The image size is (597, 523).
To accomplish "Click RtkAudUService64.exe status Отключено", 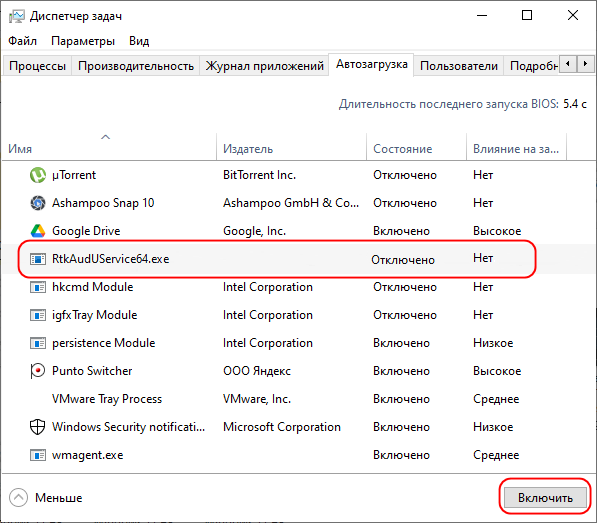I will [x=403, y=260].
